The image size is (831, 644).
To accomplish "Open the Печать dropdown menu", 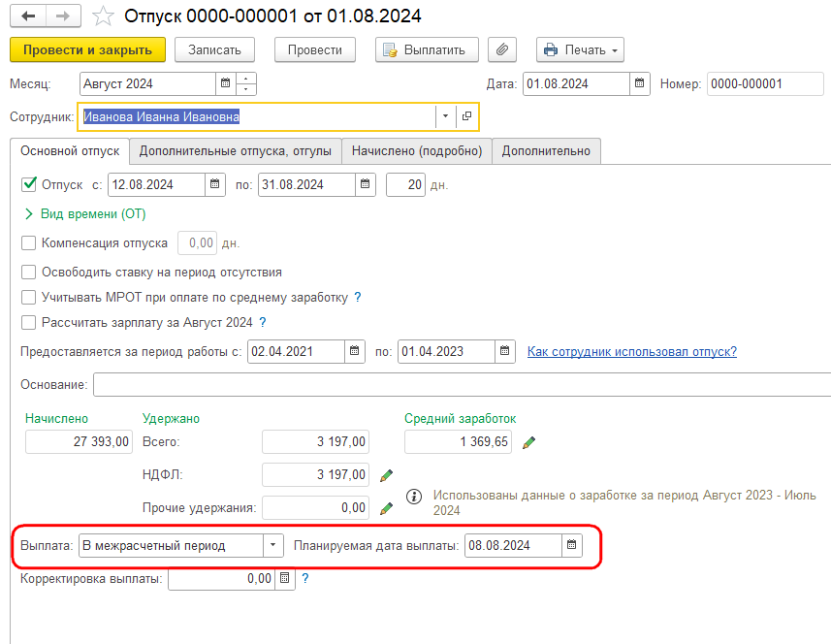I will pyautogui.click(x=580, y=49).
